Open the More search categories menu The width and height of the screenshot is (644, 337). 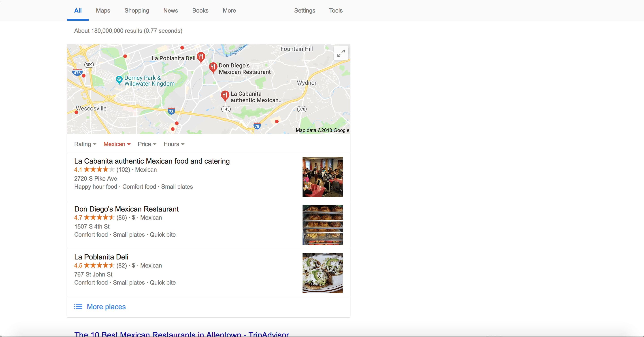[x=229, y=11]
